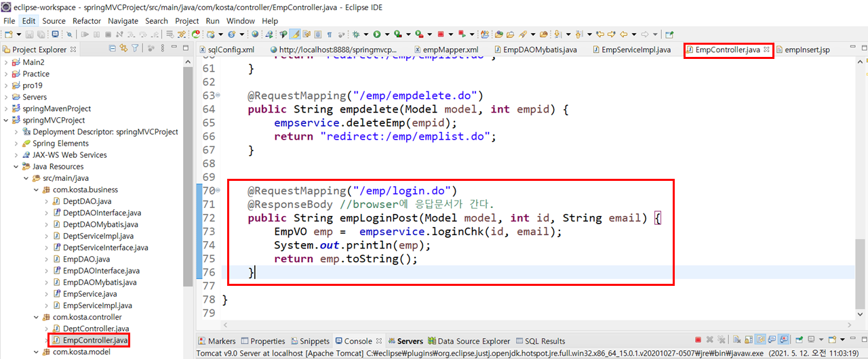Viewport: 868px width, 359px height.
Task: Expand the Spring Elements node
Action: click(16, 144)
